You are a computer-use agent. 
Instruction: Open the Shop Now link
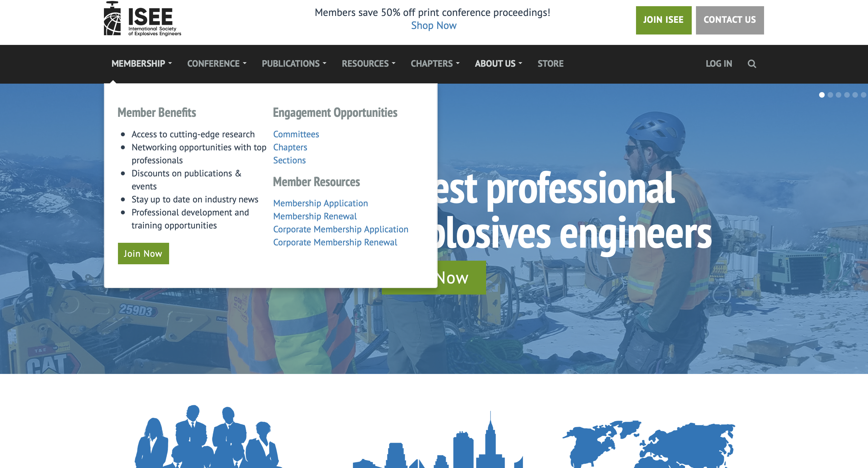pos(433,26)
